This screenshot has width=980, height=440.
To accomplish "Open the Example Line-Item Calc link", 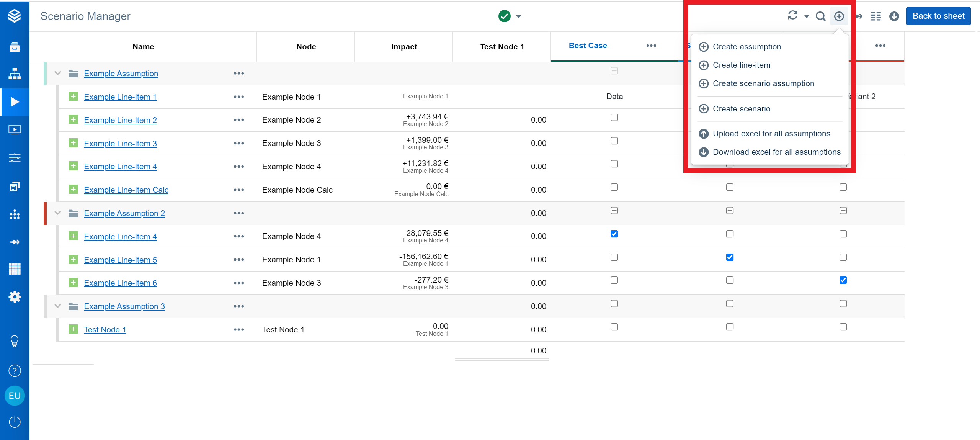I will point(126,190).
